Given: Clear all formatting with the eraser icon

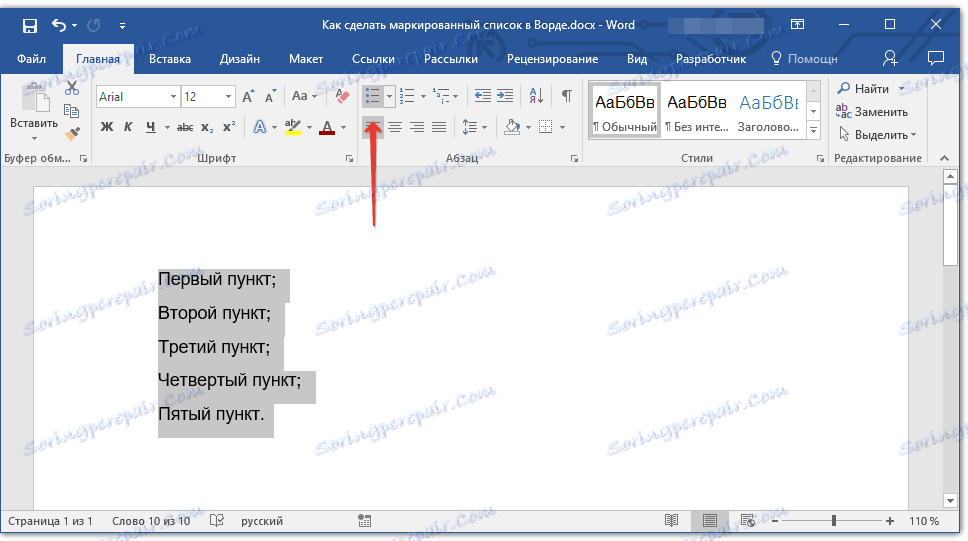Looking at the screenshot, I should pos(341,96).
